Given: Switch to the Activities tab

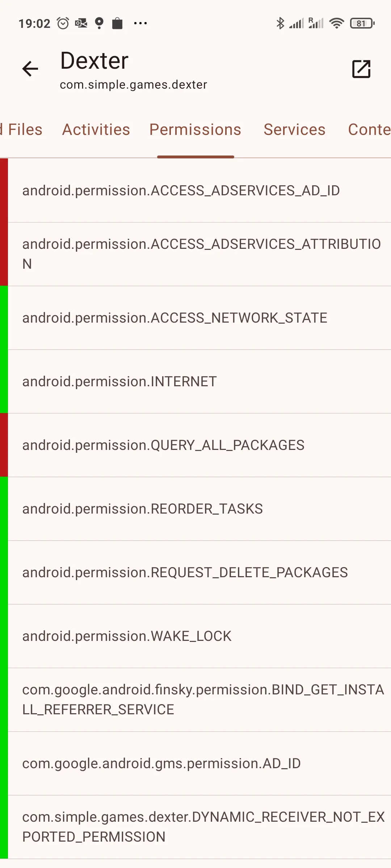Looking at the screenshot, I should (x=96, y=129).
